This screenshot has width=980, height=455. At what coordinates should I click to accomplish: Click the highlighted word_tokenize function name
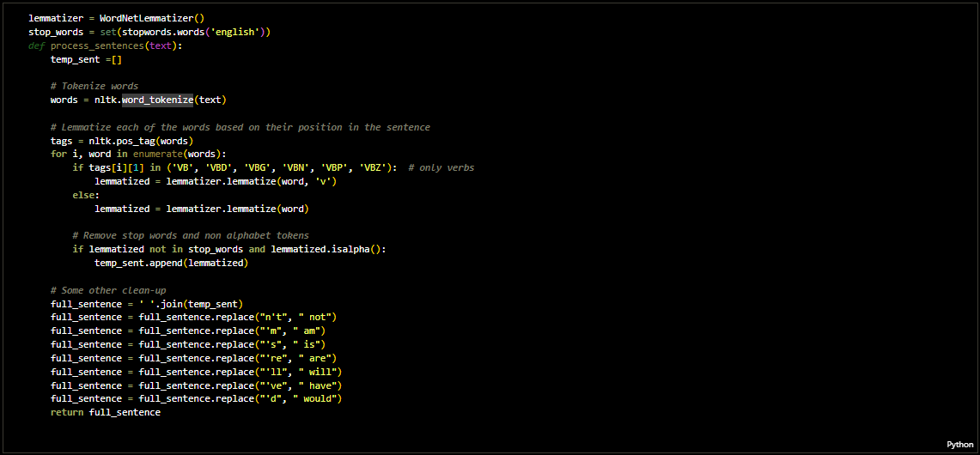(157, 100)
